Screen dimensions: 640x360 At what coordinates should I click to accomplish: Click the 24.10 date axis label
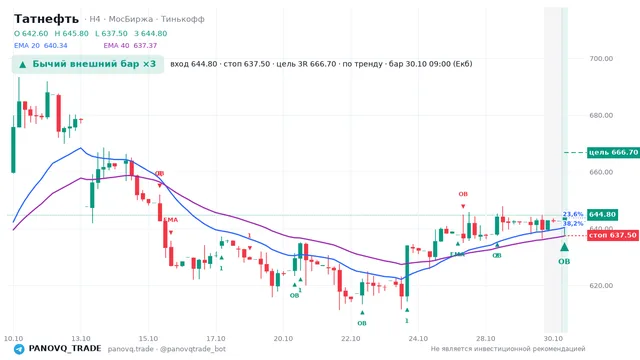(418, 339)
